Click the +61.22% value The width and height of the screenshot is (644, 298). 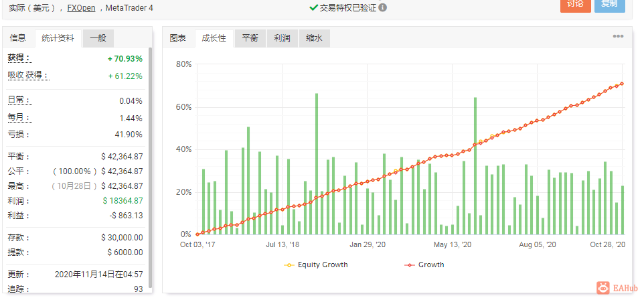pyautogui.click(x=125, y=76)
